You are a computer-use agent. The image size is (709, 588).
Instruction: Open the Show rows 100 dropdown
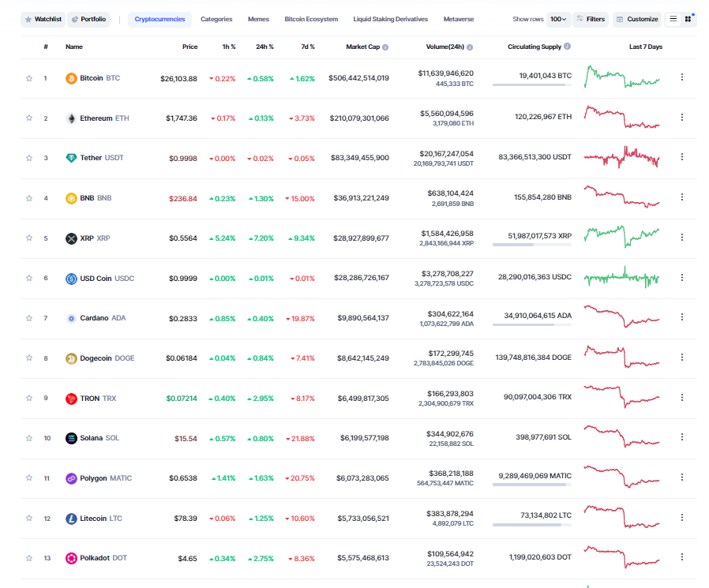click(558, 19)
